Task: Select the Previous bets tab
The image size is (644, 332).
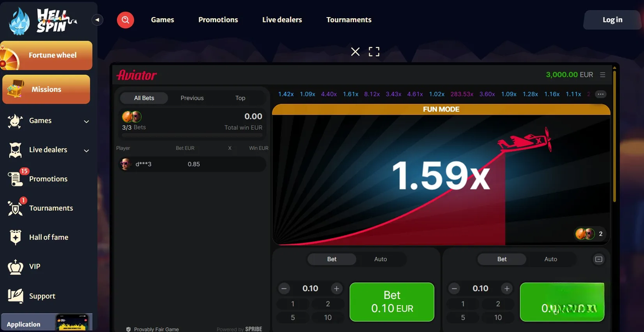Action: point(192,98)
